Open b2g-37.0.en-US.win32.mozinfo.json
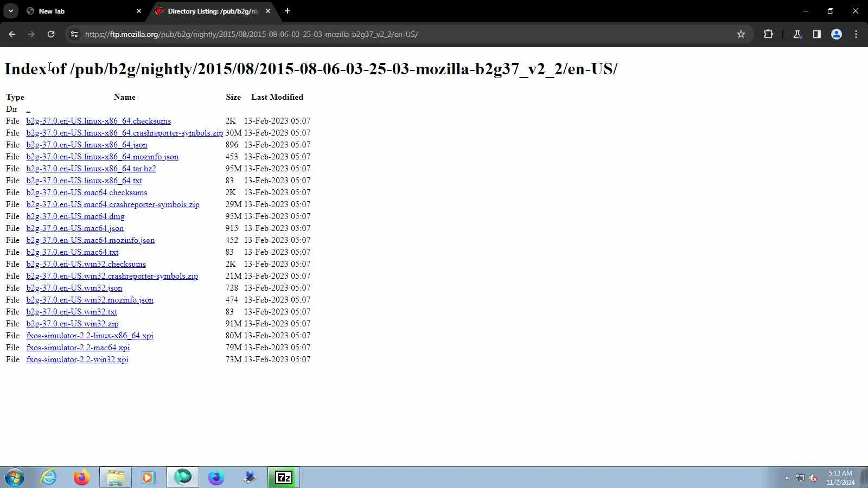Image resolution: width=868 pixels, height=488 pixels. click(x=90, y=300)
